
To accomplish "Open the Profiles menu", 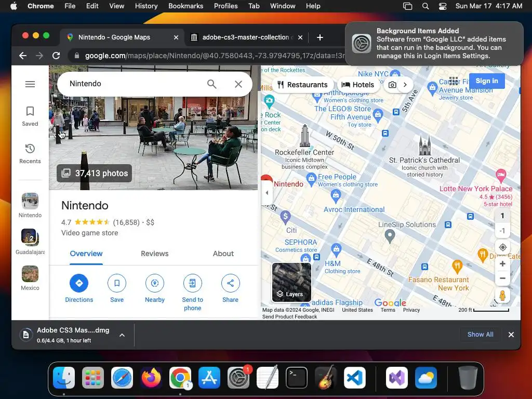I will (225, 6).
